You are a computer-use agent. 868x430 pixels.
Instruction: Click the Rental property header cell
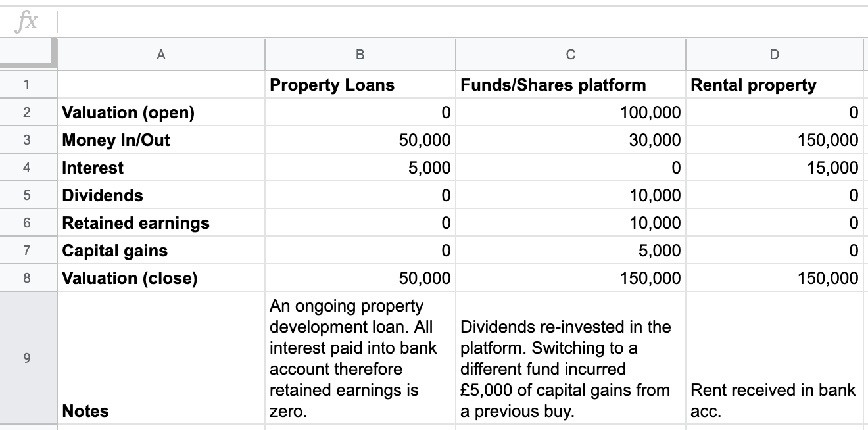(x=774, y=85)
